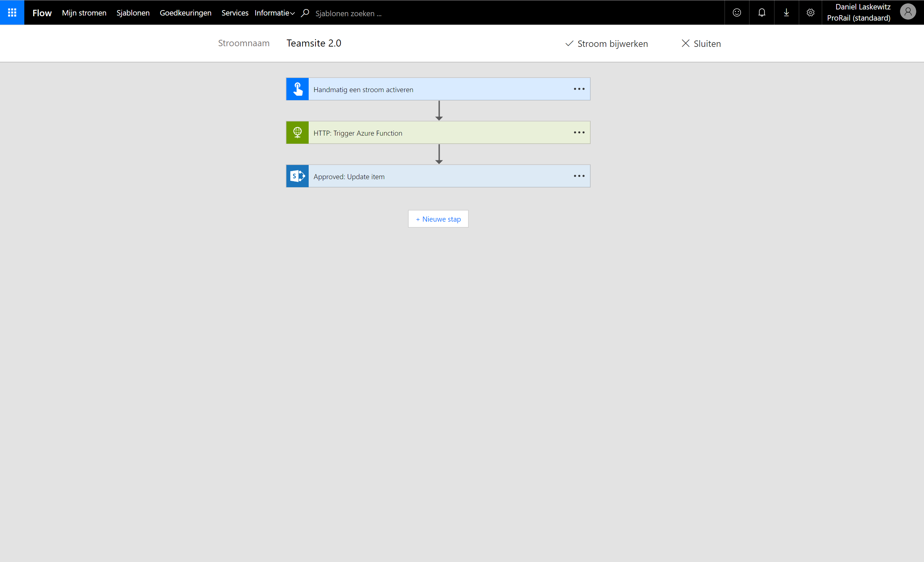Click the search magnifier icon

coord(305,13)
